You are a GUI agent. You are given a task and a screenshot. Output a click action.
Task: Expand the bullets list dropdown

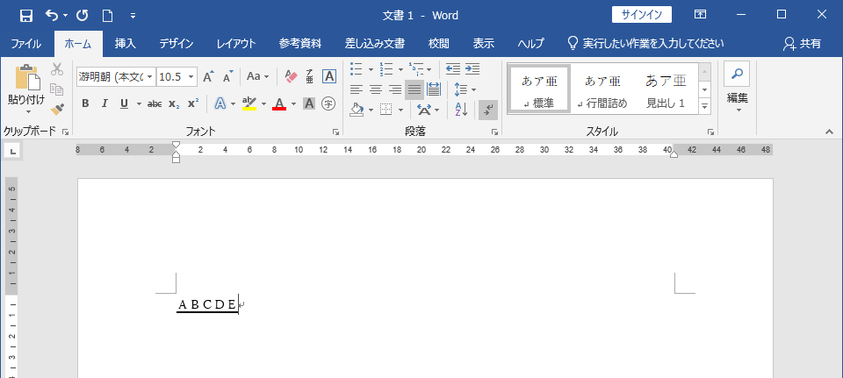(x=371, y=69)
